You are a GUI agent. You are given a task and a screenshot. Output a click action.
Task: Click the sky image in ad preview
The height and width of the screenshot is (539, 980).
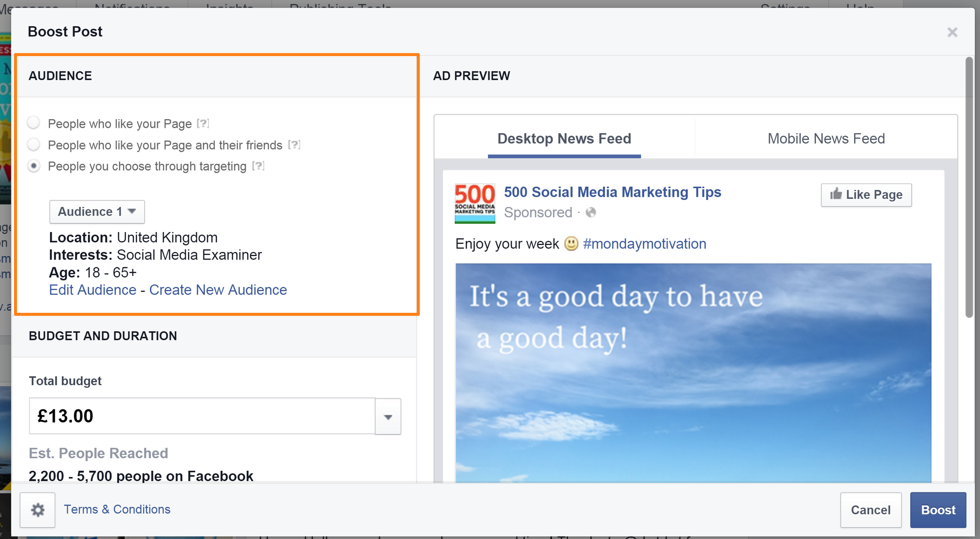693,373
